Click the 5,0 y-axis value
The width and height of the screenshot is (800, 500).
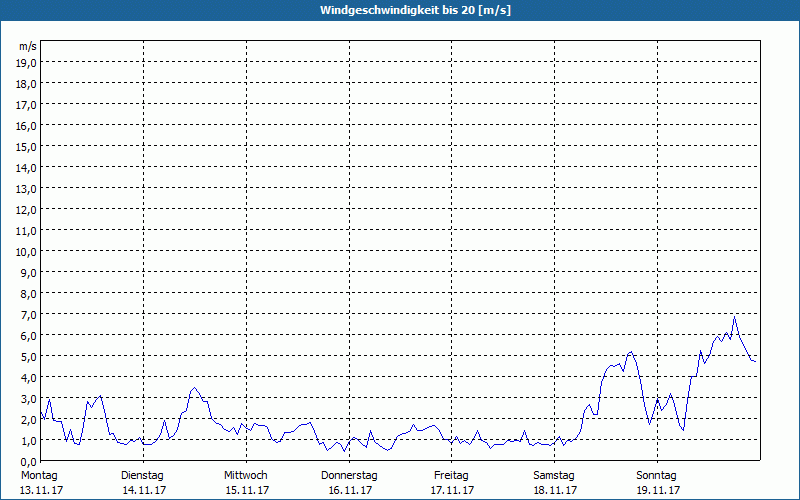(29, 357)
